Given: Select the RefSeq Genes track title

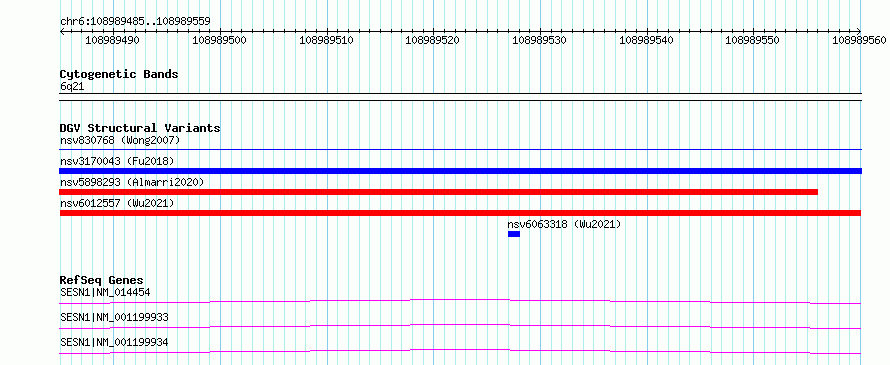Looking at the screenshot, I should point(102,280).
